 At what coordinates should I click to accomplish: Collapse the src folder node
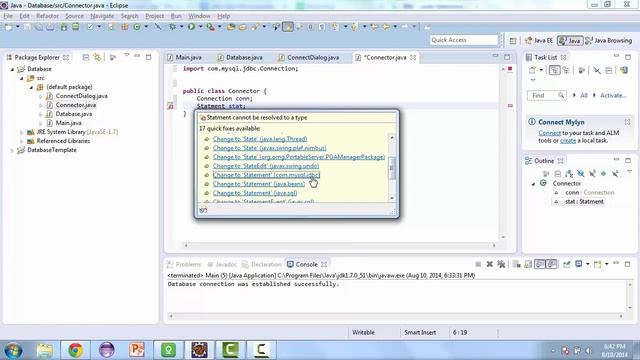22,78
